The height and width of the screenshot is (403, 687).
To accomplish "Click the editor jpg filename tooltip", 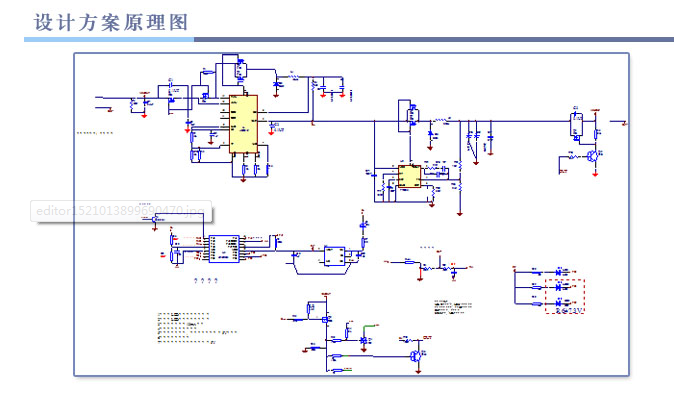I will (x=119, y=211).
